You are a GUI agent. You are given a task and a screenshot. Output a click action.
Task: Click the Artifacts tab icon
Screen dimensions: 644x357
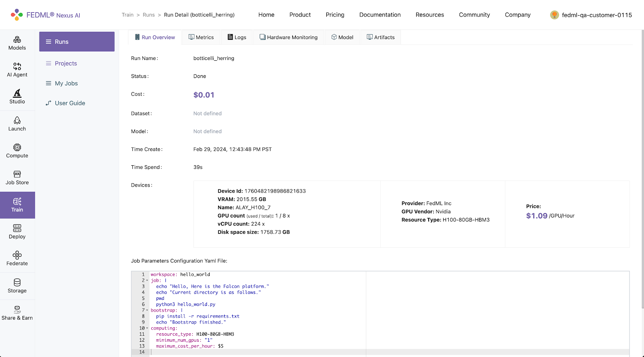coord(369,37)
